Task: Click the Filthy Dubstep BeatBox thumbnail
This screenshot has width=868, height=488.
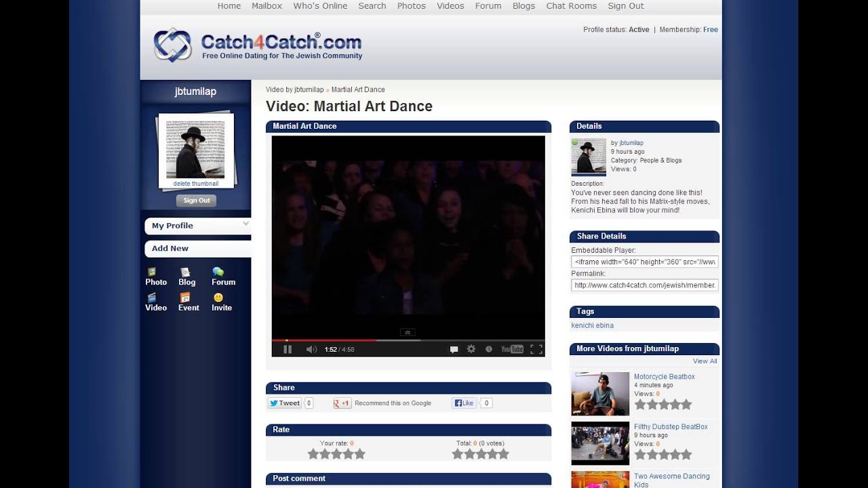Action: 600,443
